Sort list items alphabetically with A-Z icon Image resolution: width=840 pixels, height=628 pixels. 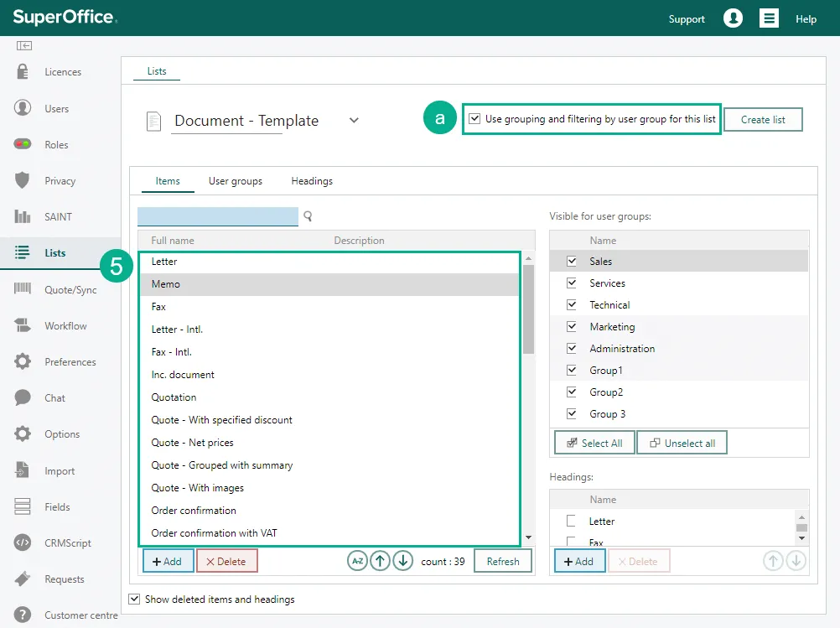pos(358,561)
